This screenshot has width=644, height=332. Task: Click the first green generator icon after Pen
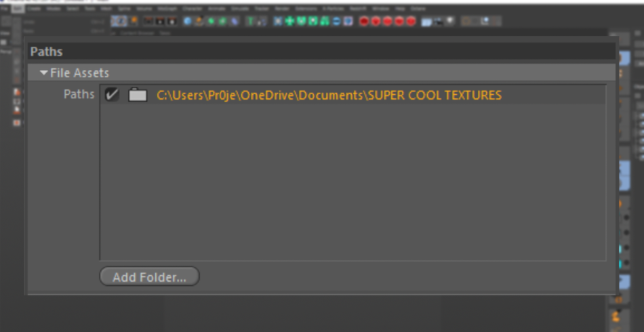pos(211,21)
